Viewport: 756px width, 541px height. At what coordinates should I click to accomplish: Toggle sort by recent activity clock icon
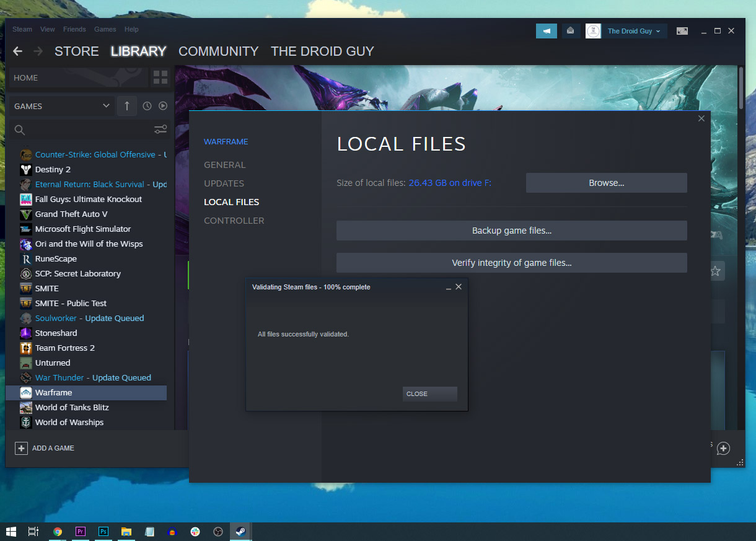click(x=147, y=106)
